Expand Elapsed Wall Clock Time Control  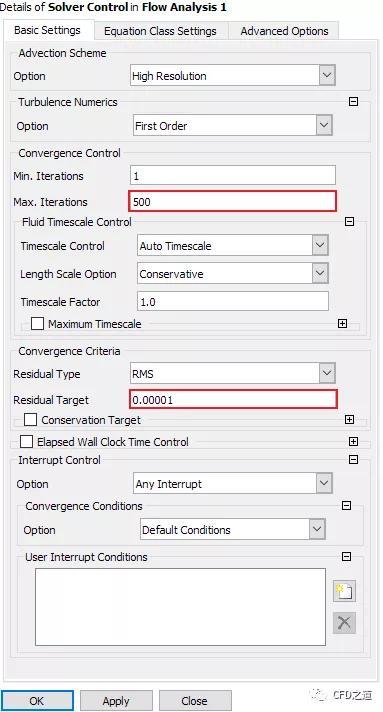coord(353,441)
